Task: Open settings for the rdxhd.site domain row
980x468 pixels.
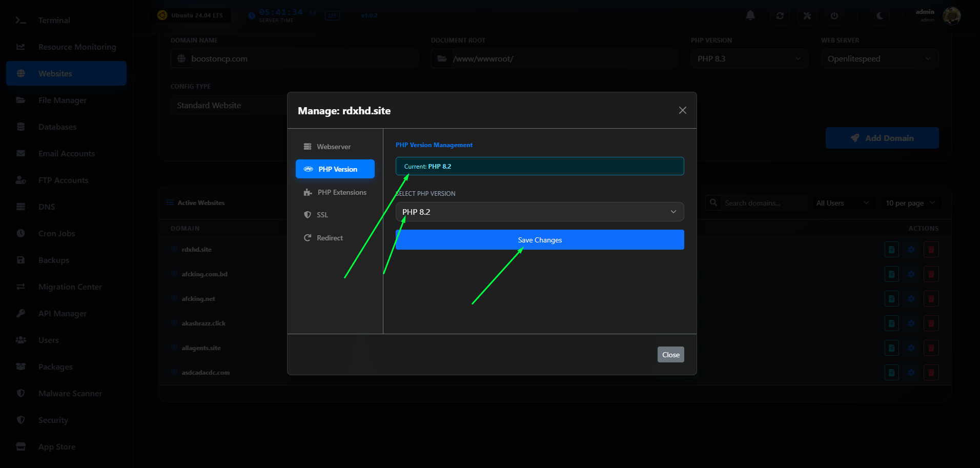Action: tap(911, 250)
